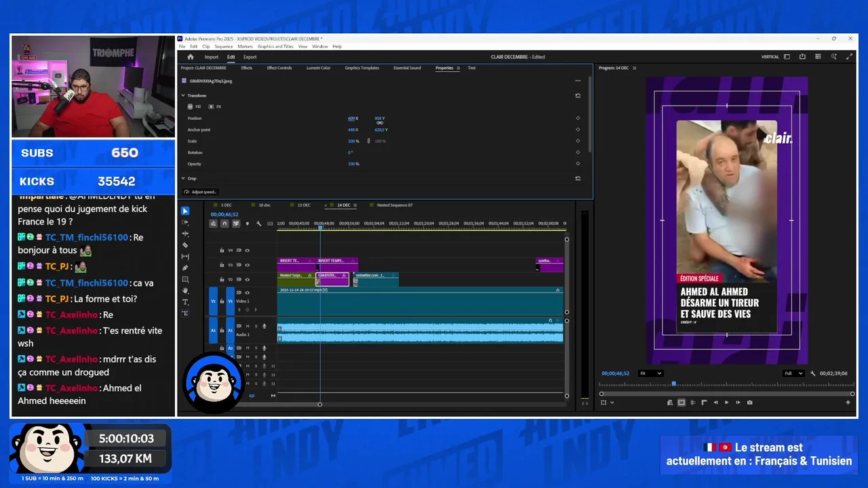Open Program monitor settings wrench

(812, 373)
